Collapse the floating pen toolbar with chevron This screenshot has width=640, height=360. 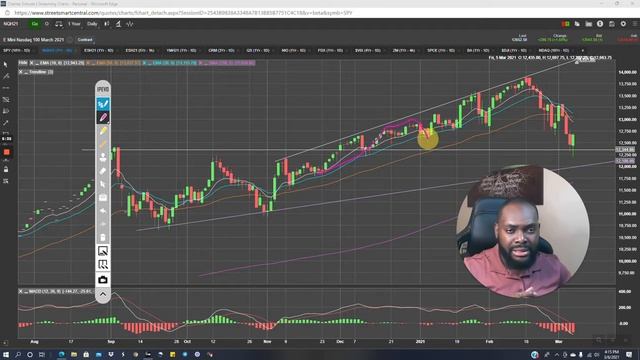103,294
